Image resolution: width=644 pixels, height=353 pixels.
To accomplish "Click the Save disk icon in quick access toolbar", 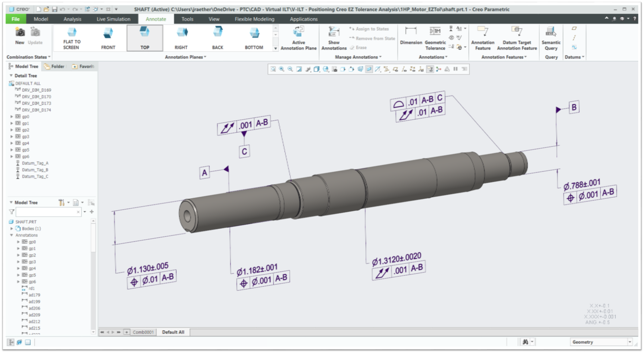I will pos(55,9).
